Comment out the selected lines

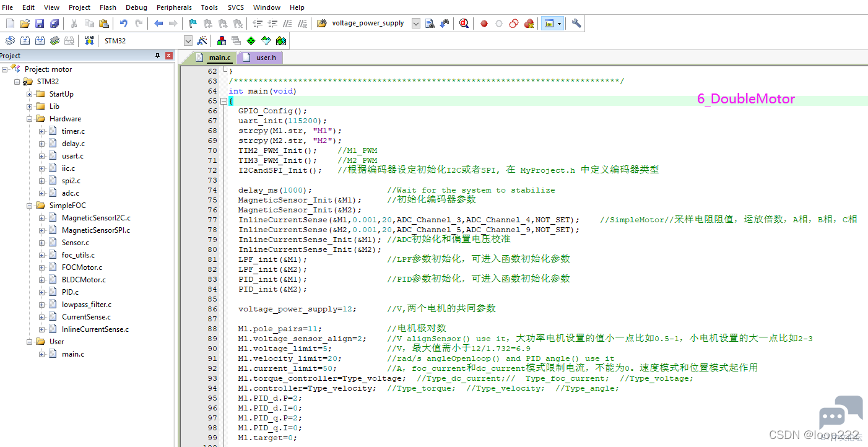[x=287, y=24]
